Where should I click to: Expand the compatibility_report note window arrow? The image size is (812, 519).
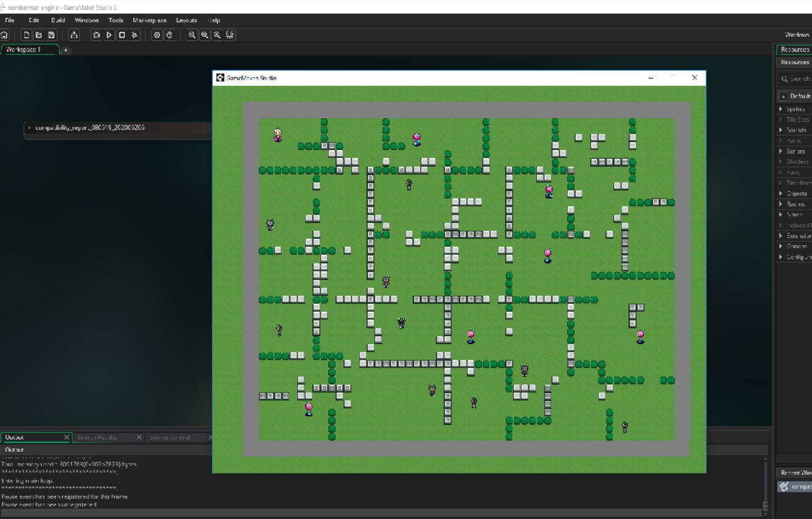point(30,128)
